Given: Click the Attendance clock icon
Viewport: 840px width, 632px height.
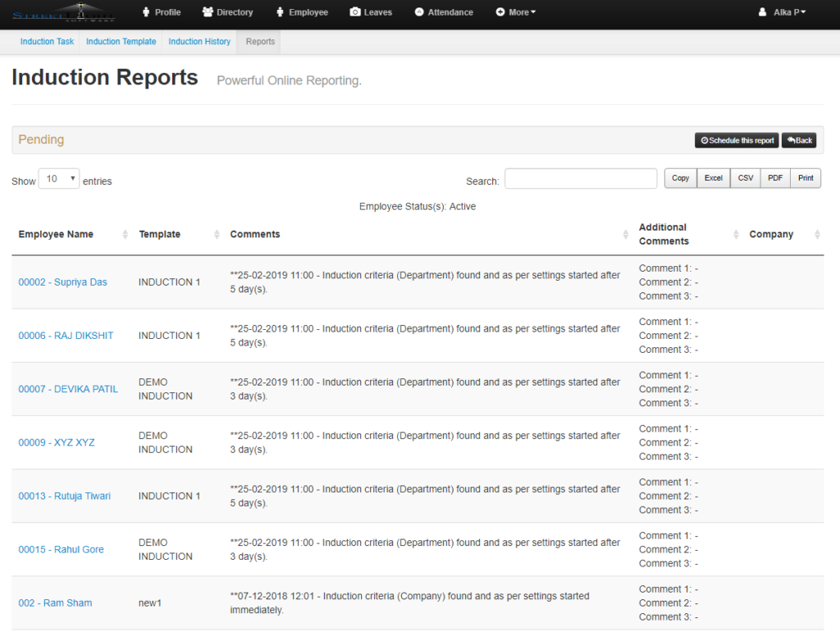Looking at the screenshot, I should coord(419,12).
